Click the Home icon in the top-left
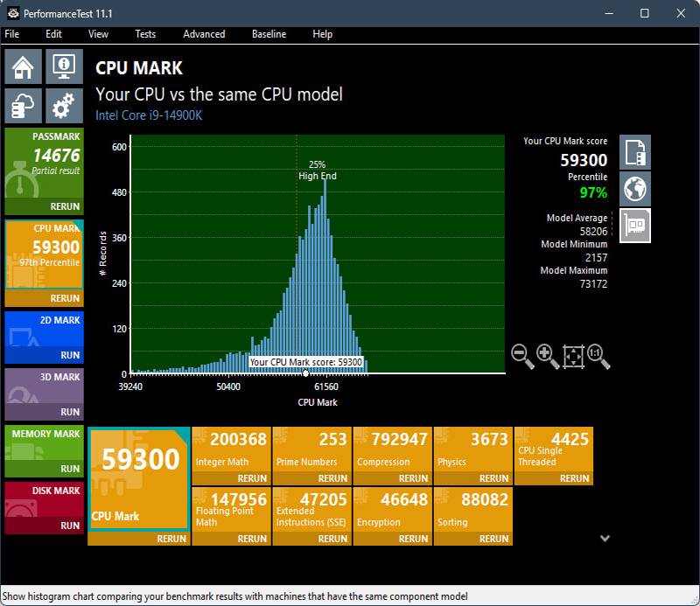The image size is (700, 606). coord(23,66)
